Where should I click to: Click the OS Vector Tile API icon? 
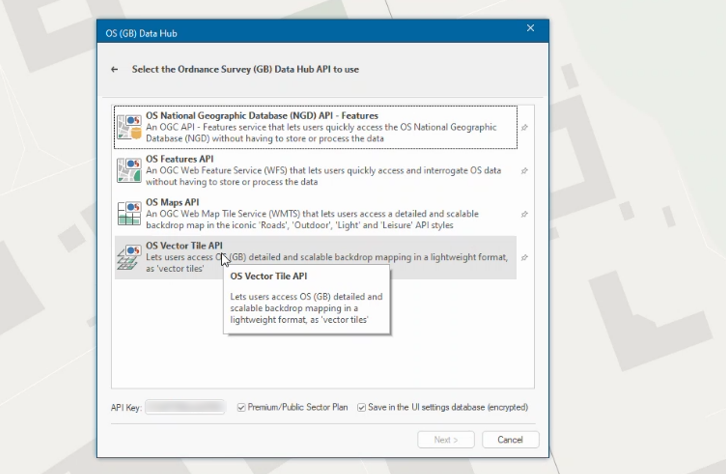click(129, 257)
